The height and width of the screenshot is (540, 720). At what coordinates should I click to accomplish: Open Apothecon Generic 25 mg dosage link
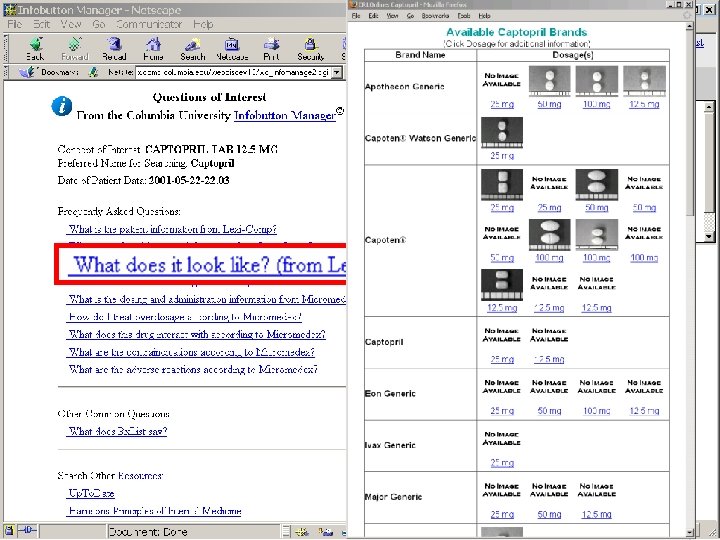(502, 105)
